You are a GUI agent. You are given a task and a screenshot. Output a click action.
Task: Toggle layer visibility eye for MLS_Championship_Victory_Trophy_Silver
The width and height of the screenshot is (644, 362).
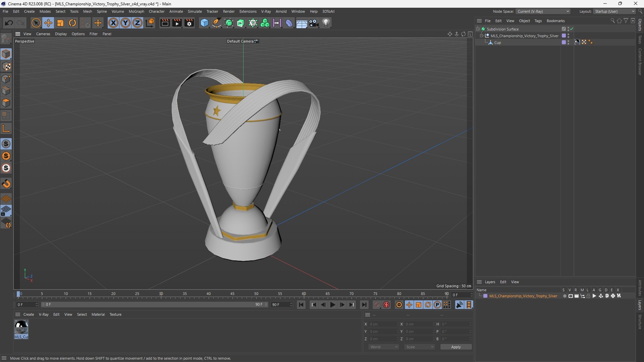(x=571, y=296)
